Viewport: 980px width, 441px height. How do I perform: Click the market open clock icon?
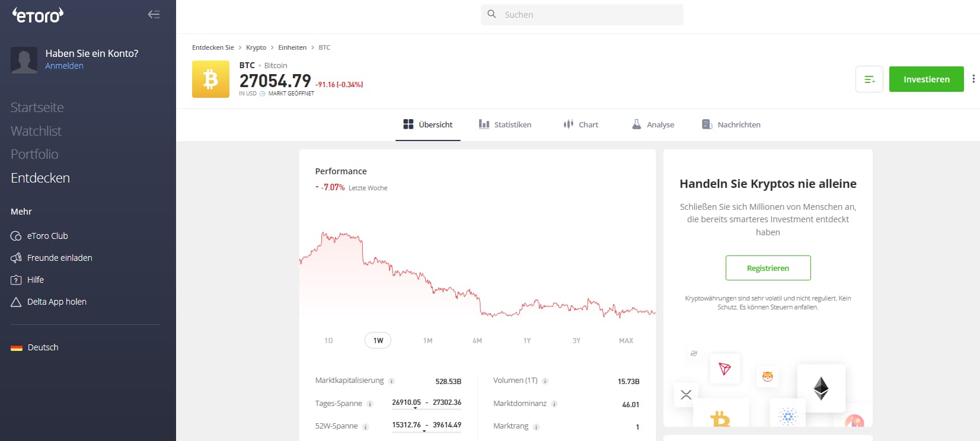[x=263, y=94]
